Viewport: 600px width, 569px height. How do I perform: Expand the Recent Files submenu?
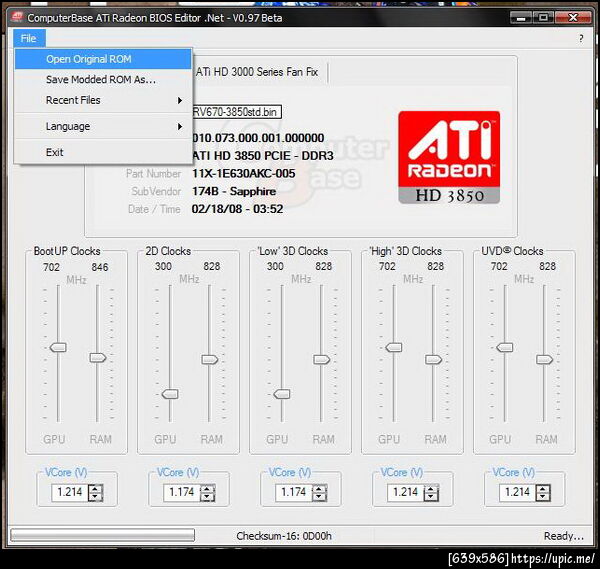103,100
